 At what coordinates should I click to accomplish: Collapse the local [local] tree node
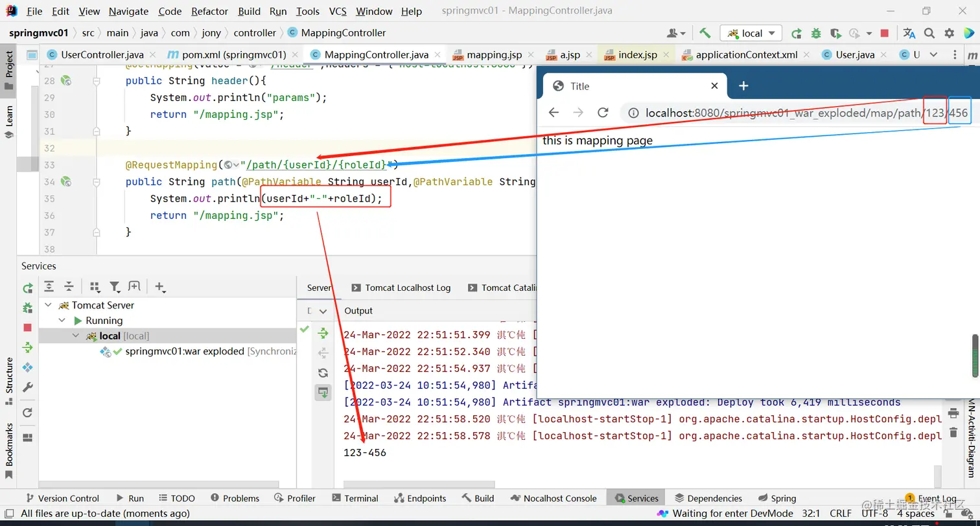76,336
